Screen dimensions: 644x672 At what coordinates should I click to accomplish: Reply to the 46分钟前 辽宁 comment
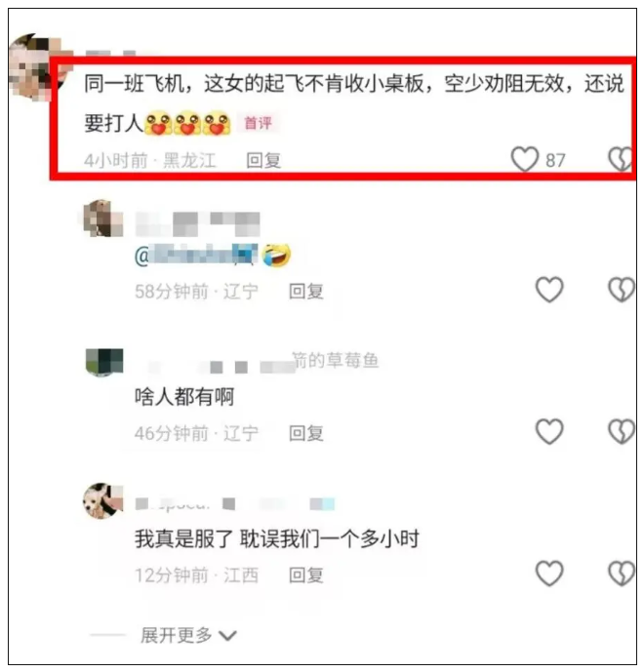tap(306, 433)
